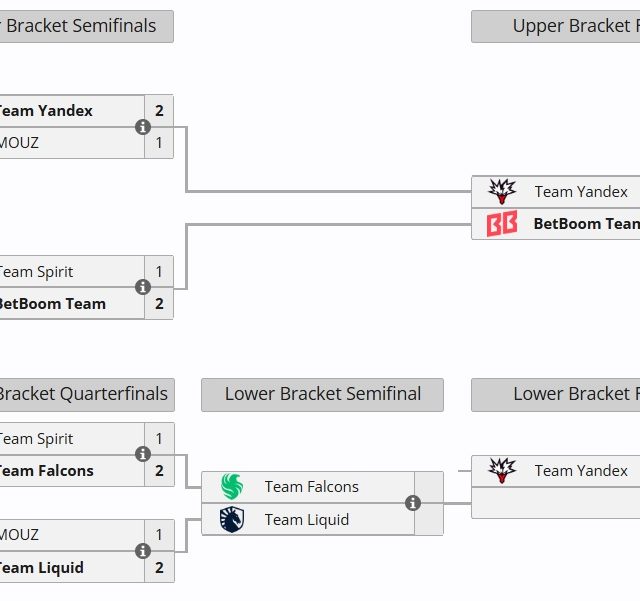This screenshot has height=601, width=640.
Task: Click BetBoom Team name in upper bracket final
Action: click(x=586, y=224)
